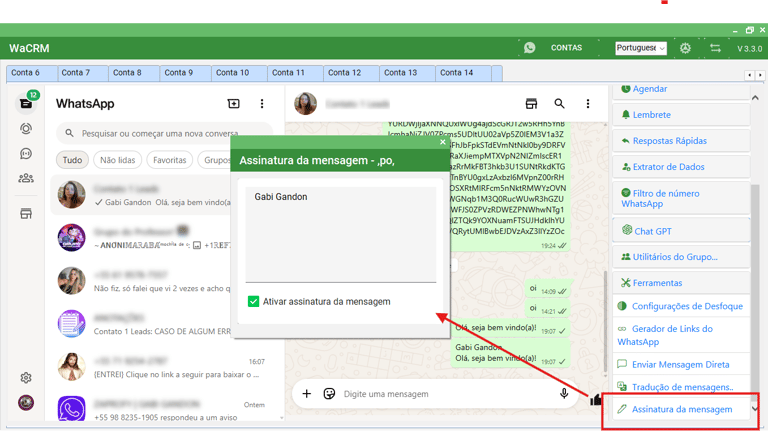Switch to Conta 6 tab
Viewport: 768px width, 431px height.
(32, 73)
